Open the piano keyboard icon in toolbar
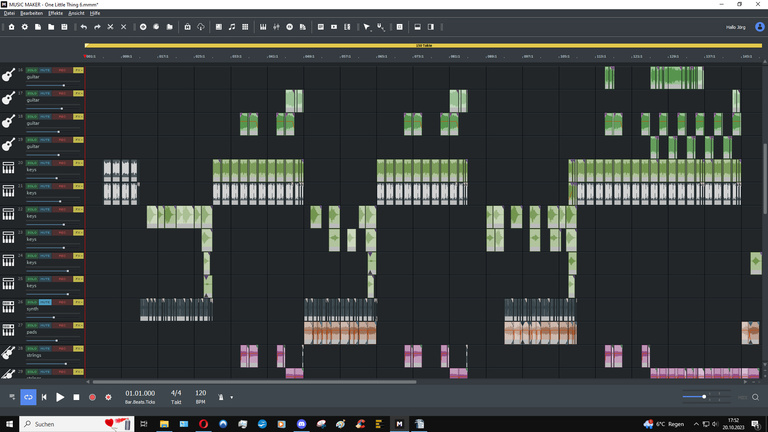768x432 pixels. point(262,27)
